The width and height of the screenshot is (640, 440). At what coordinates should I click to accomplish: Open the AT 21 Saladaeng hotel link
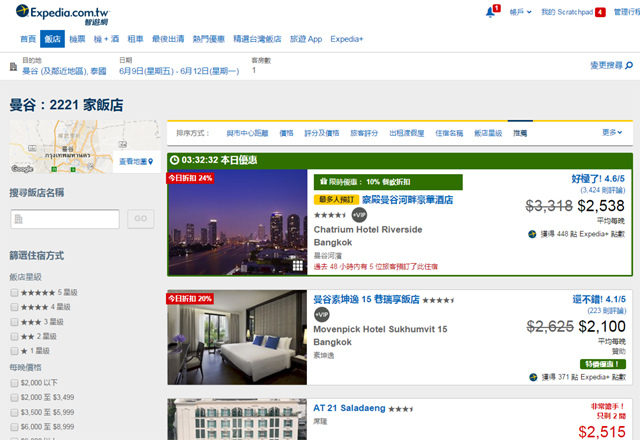[349, 408]
